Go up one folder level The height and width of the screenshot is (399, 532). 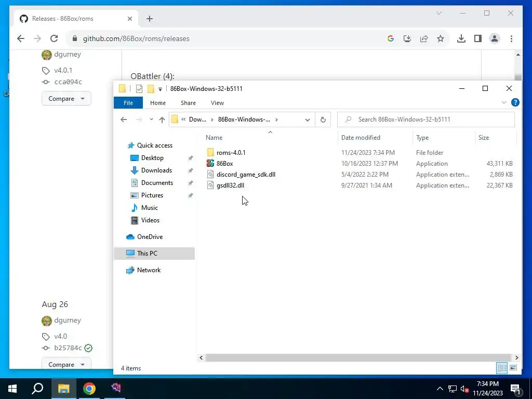[x=162, y=119]
